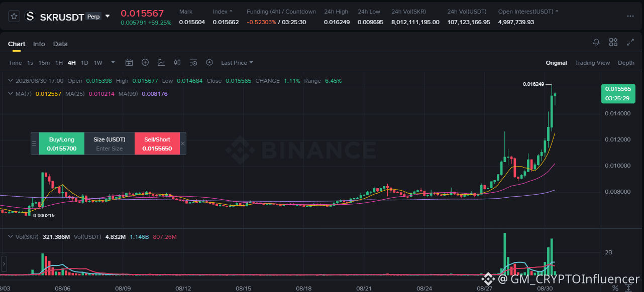Expand the chart to fullscreen
Image resolution: width=644 pixels, height=292 pixels.
630,43
